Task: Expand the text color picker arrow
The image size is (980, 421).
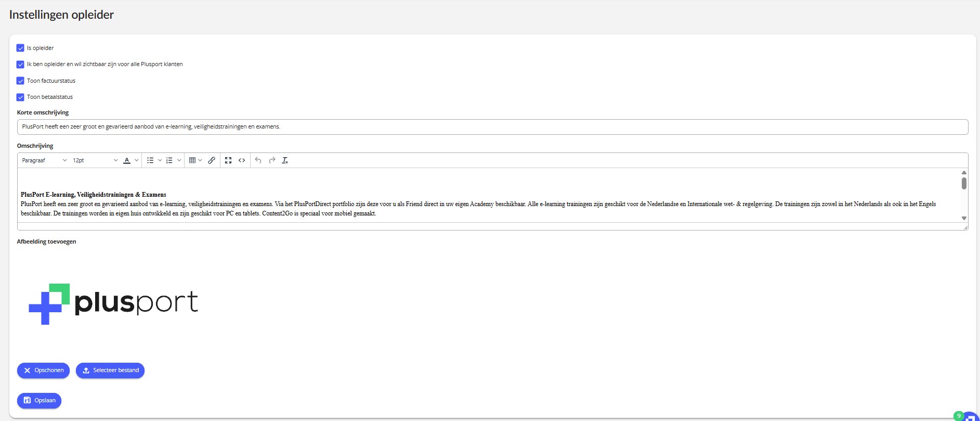Action: point(137,160)
